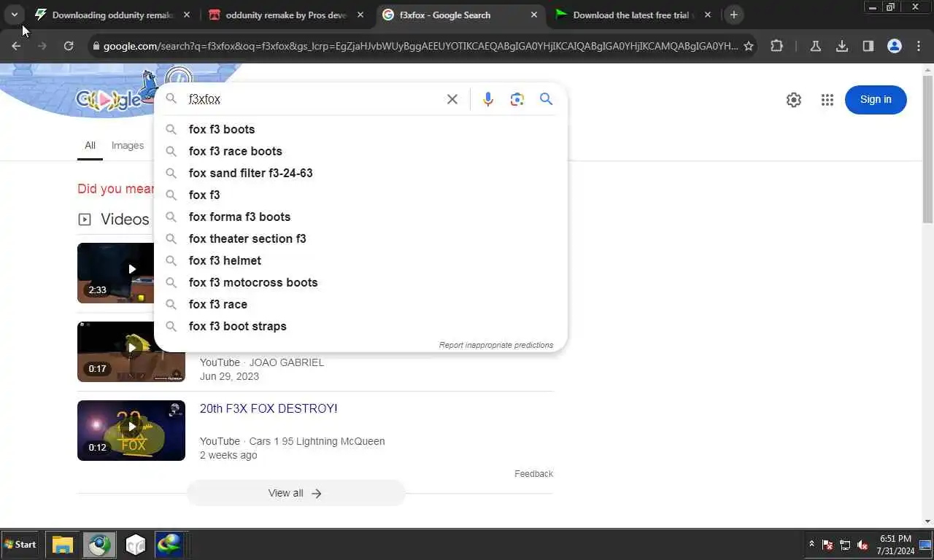Choose suggestion fox sand filter f3-24-63
The height and width of the screenshot is (560, 934).
point(360,173)
